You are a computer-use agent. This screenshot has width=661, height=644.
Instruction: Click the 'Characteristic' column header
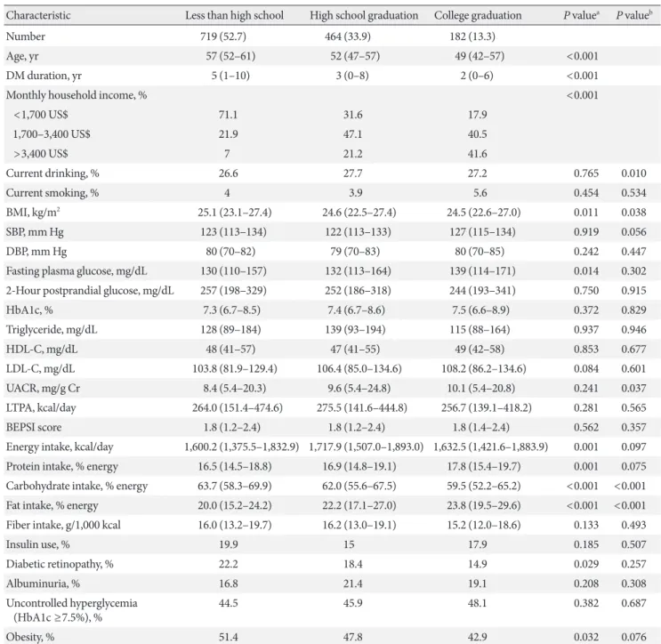38,16
